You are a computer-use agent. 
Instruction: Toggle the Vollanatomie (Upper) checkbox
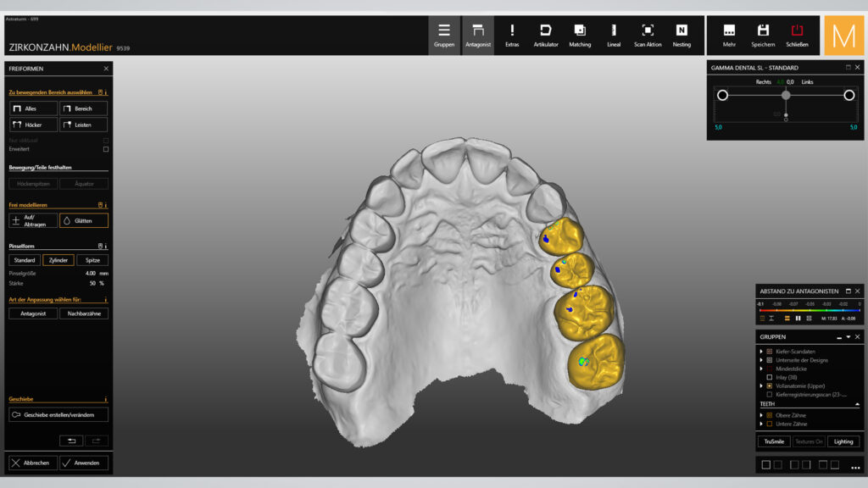(x=769, y=385)
